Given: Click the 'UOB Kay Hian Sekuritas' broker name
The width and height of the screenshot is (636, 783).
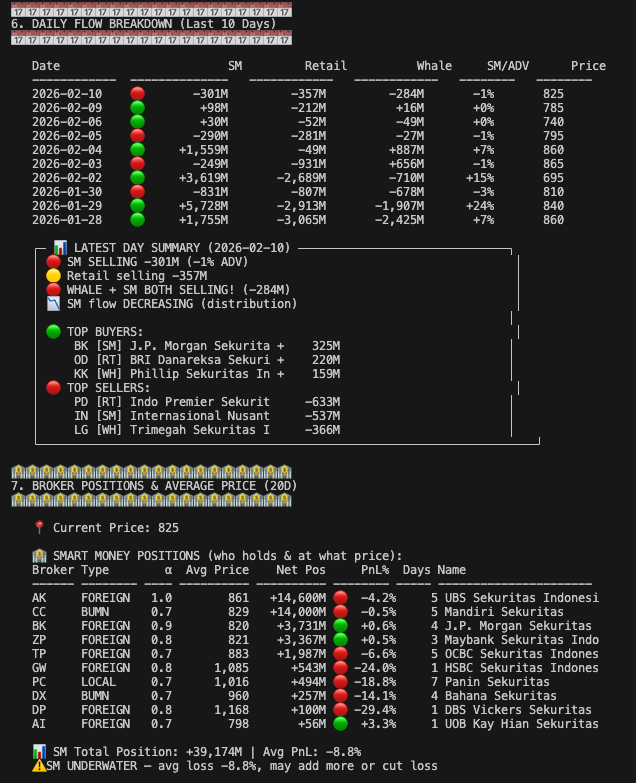Looking at the screenshot, I should coord(522,724).
